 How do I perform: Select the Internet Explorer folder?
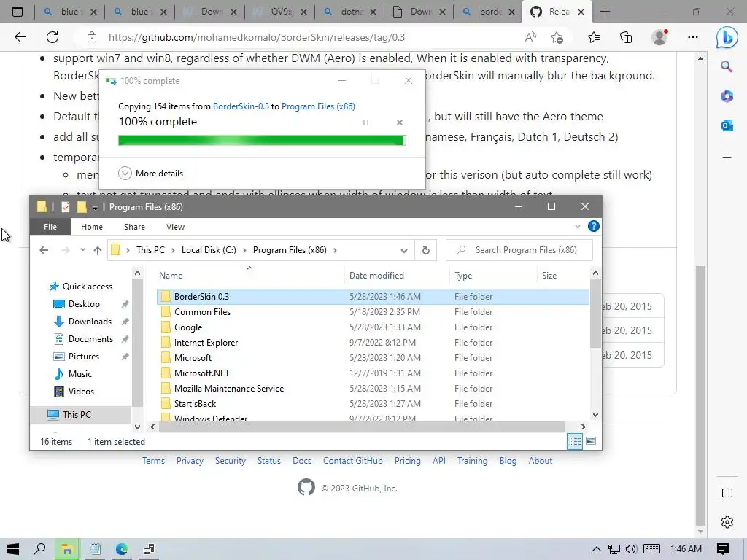pos(373,343)
